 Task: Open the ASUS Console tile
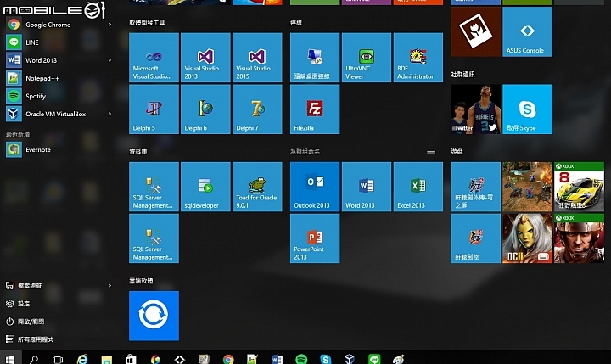(527, 31)
